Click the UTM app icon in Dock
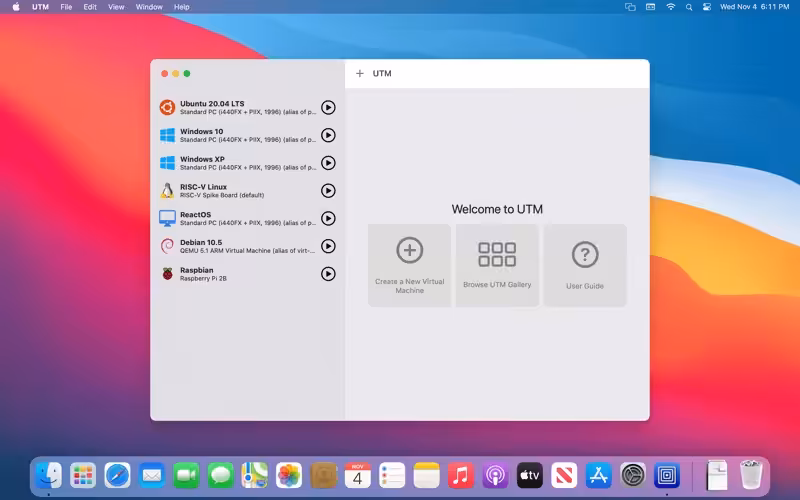The image size is (800, 500). [x=667, y=475]
